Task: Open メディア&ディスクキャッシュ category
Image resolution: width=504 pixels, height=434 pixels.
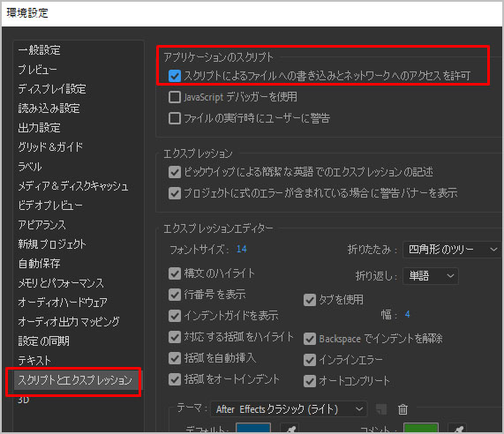Action: pyautogui.click(x=73, y=186)
